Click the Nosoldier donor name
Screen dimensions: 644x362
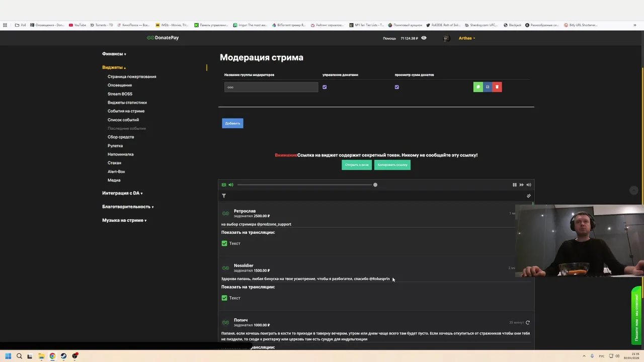point(244,265)
